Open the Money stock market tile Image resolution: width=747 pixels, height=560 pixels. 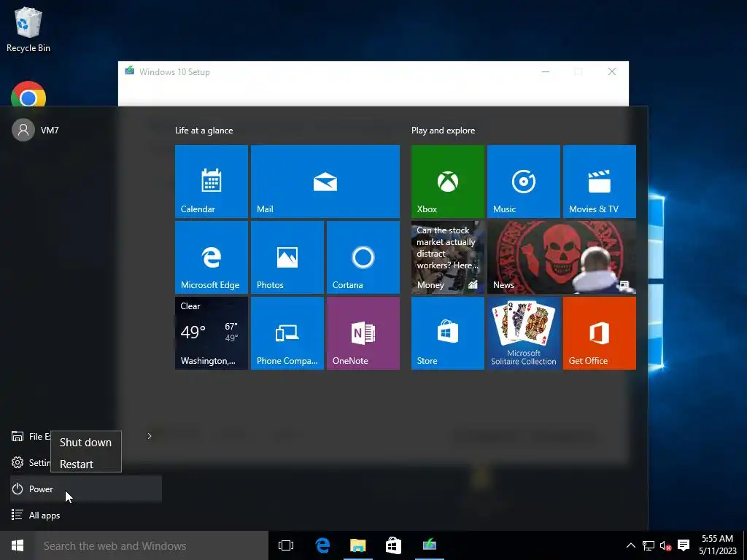[447, 257]
